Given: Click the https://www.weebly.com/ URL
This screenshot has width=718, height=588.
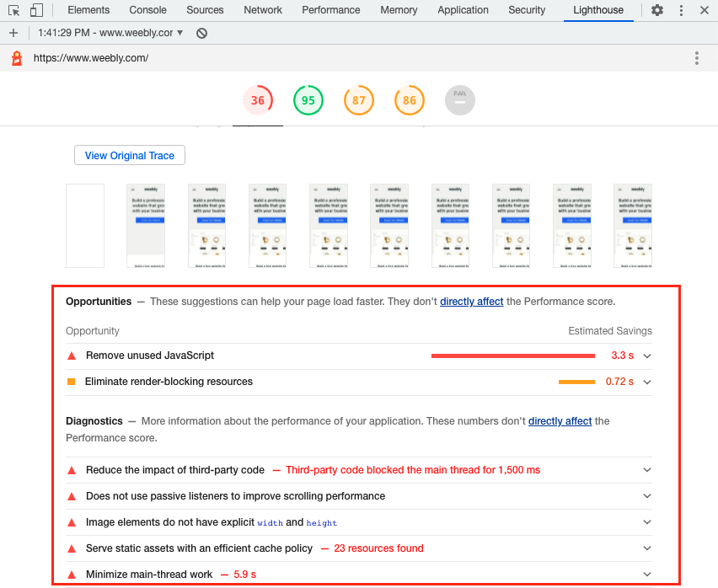Looking at the screenshot, I should pos(91,58).
